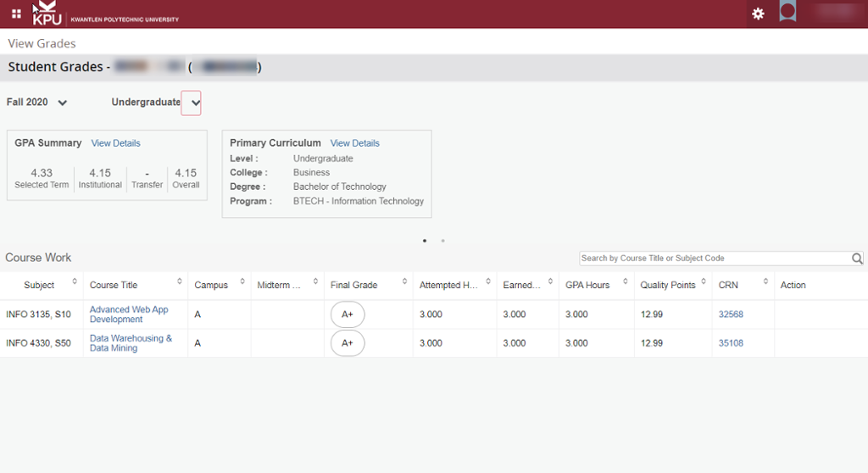The width and height of the screenshot is (868, 473).
Task: Sort by Subject column arrows
Action: (x=75, y=282)
